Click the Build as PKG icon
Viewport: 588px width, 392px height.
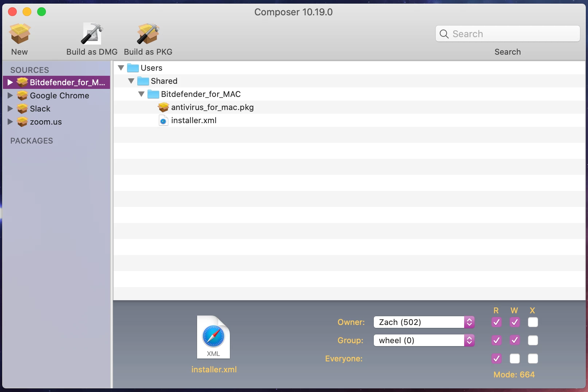click(x=148, y=34)
